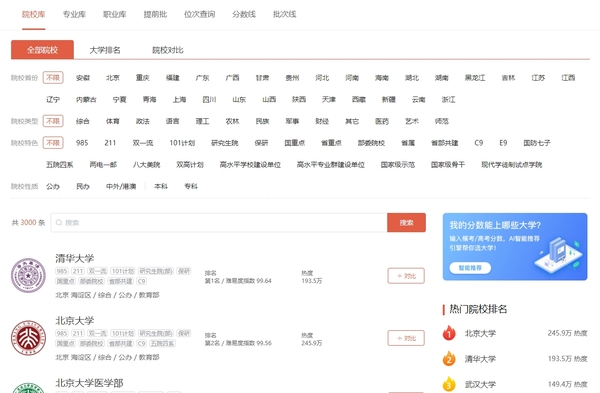Open the 位次查询 tab
Screen dimensions: 600x393
tap(199, 15)
